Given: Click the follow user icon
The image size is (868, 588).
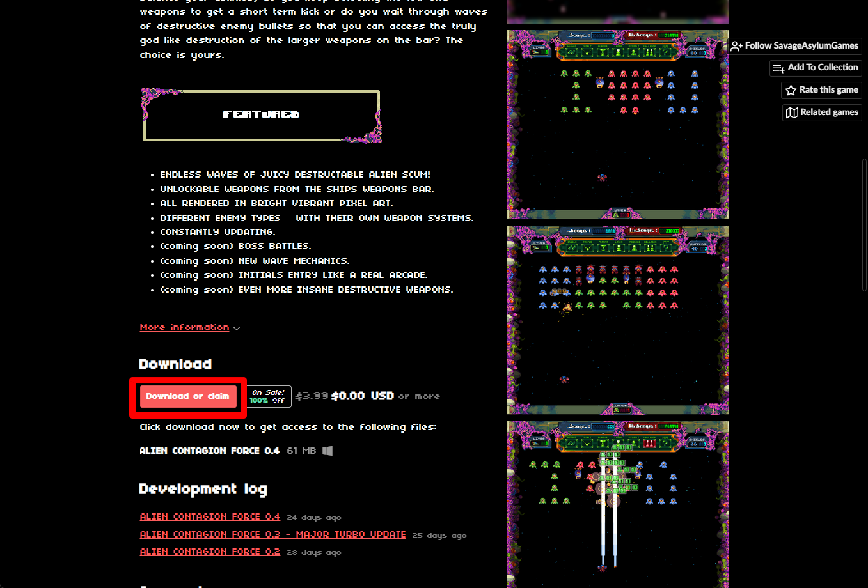Looking at the screenshot, I should pos(736,46).
